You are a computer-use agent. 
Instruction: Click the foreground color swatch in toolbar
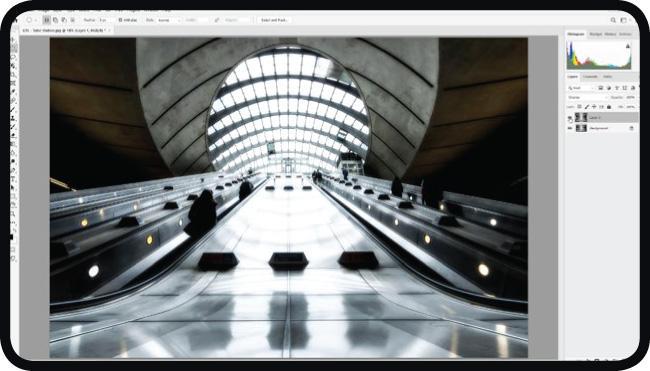[x=11, y=237]
